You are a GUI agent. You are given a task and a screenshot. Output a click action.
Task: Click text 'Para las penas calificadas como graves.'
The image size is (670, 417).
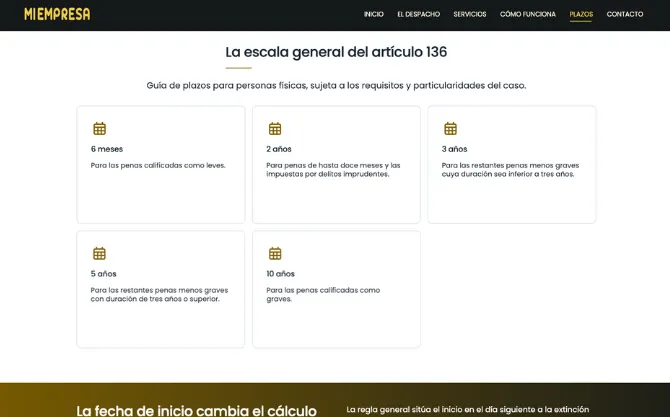[x=323, y=294]
